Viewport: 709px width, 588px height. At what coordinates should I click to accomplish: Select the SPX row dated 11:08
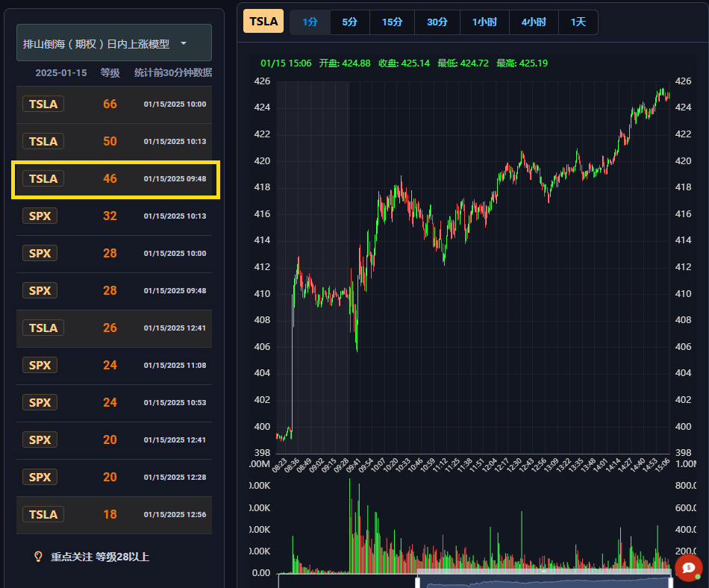114,365
